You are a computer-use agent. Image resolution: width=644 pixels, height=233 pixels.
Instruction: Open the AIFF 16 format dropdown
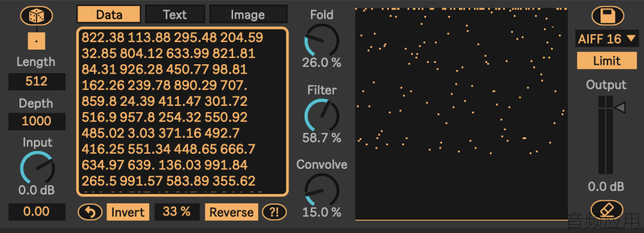coord(606,39)
